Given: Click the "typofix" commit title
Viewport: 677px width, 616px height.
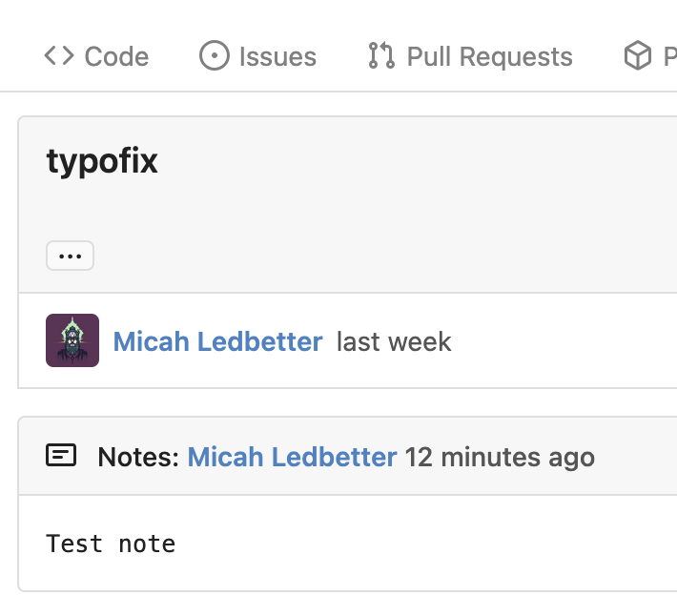Looking at the screenshot, I should [102, 162].
